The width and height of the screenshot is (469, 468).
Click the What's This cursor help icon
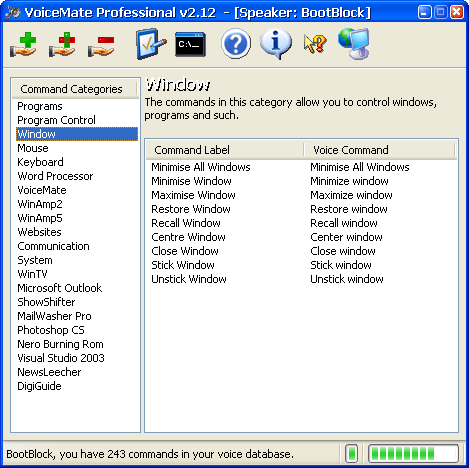point(315,44)
